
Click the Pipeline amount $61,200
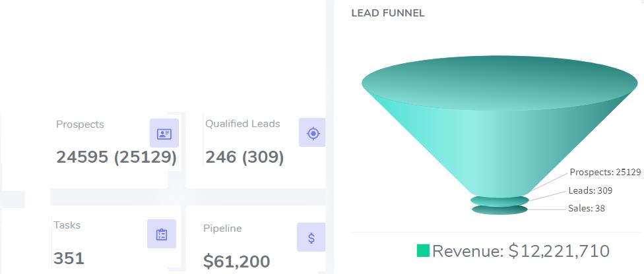[x=236, y=261]
